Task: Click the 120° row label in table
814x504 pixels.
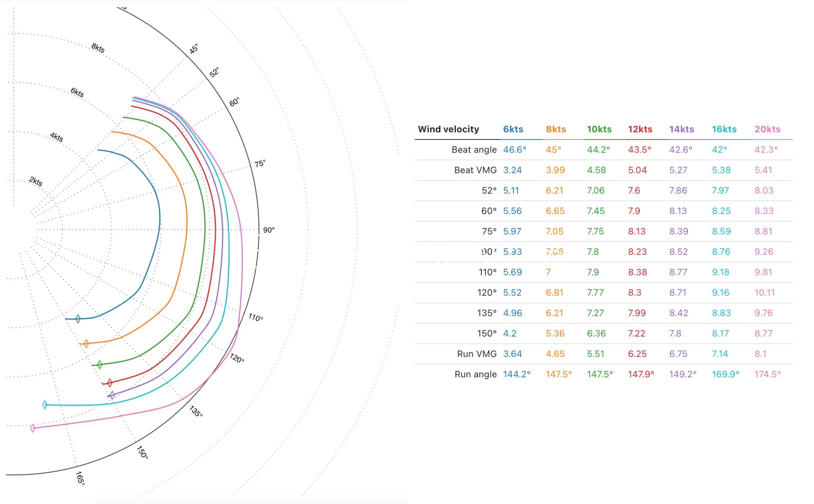Action: [x=487, y=292]
